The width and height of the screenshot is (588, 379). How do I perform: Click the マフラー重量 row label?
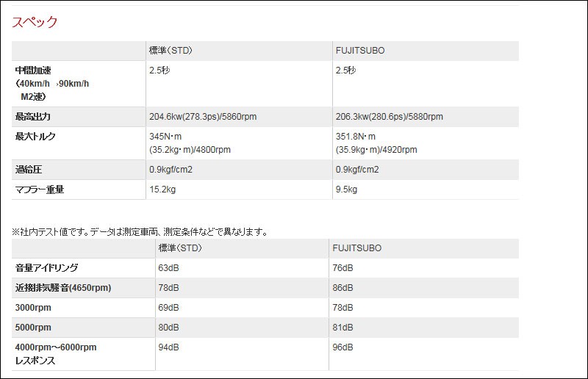[40, 189]
